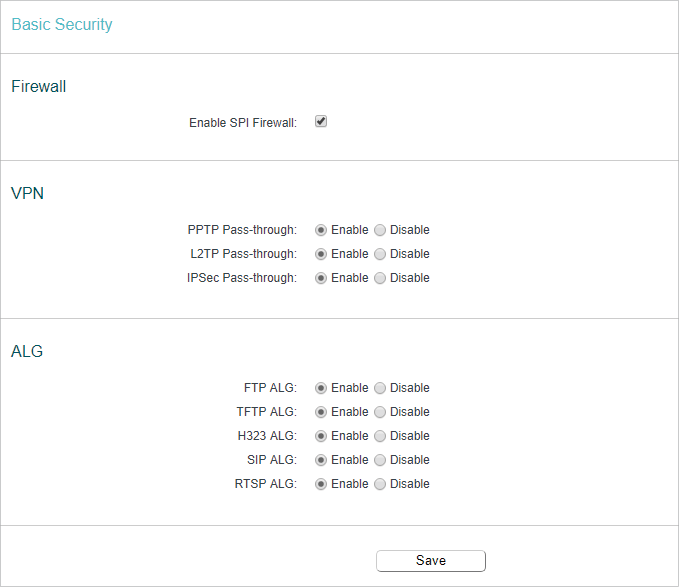Image resolution: width=679 pixels, height=587 pixels.
Task: Choose Disable for TFTP ALG
Action: click(380, 412)
